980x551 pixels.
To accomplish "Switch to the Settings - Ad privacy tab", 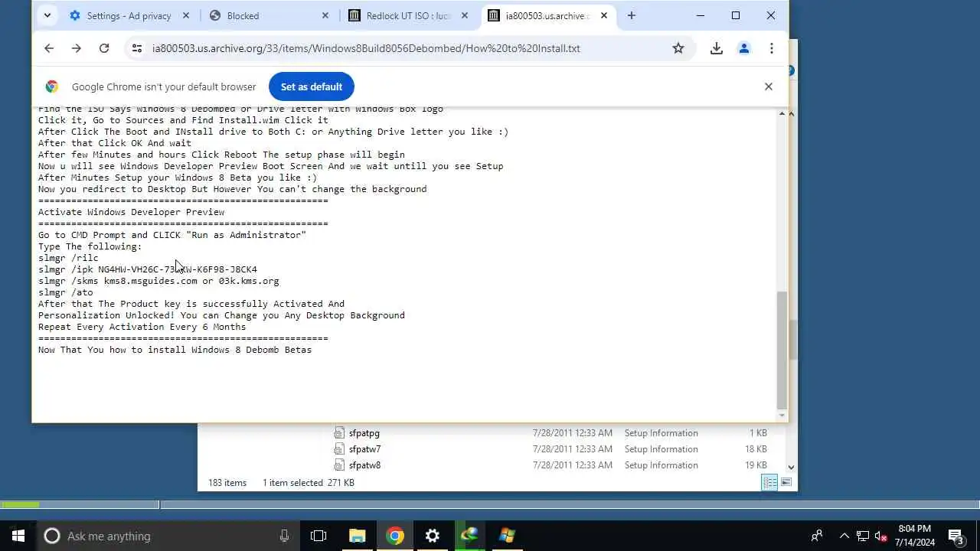I will coord(129,15).
